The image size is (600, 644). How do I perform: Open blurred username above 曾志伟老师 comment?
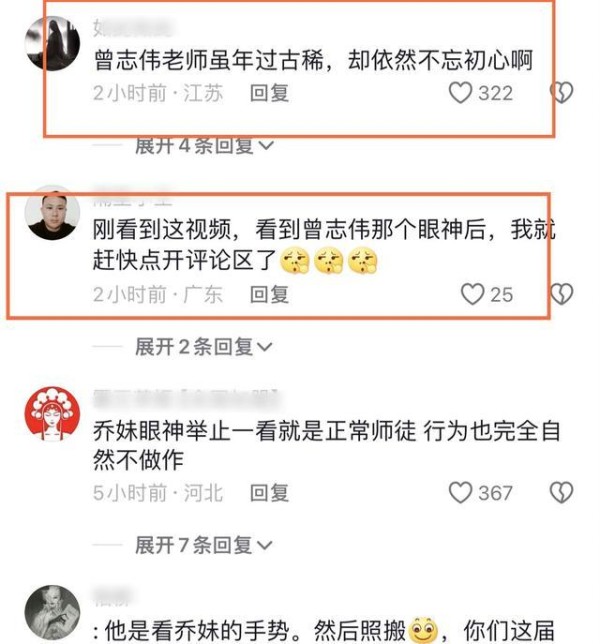click(132, 28)
